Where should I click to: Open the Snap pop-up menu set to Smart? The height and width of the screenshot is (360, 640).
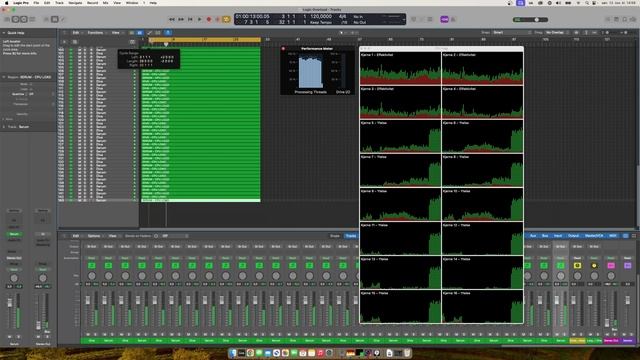tap(511, 33)
